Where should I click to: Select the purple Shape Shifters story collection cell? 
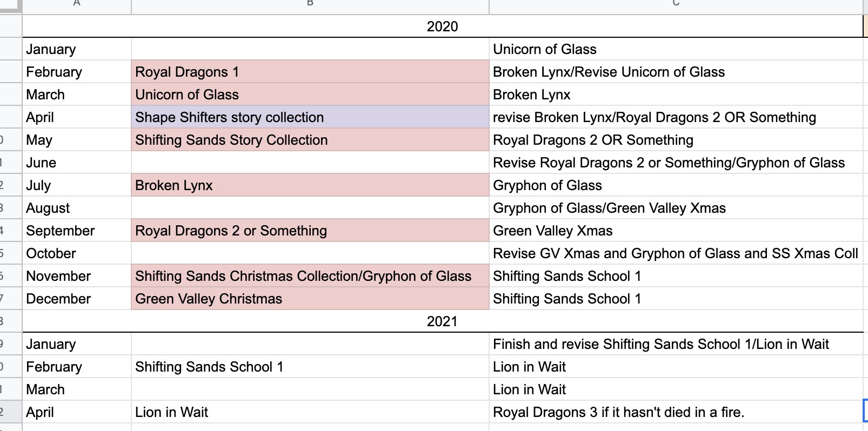pyautogui.click(x=310, y=117)
